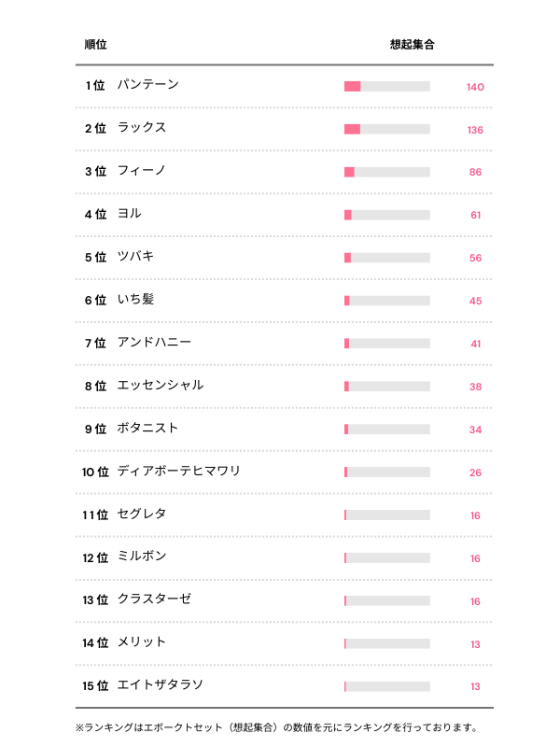Viewport: 560px width, 747px height.
Task: Select the ラックス brand name
Action: coord(142,128)
